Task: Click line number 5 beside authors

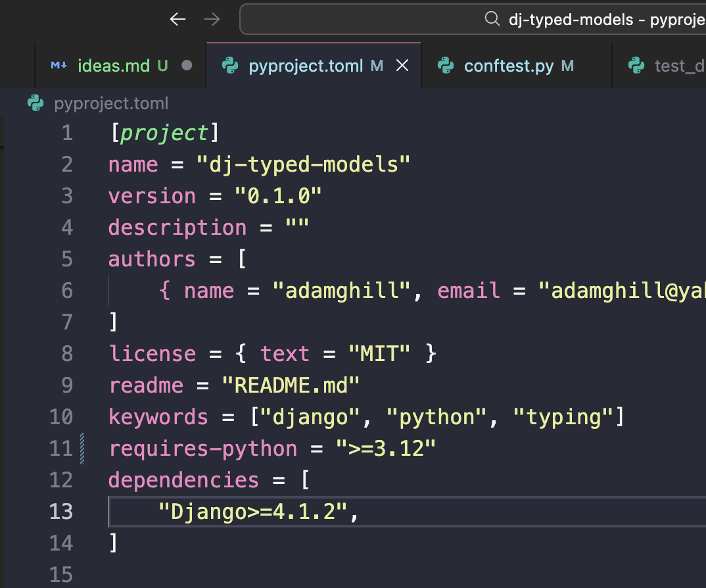Action: (66, 259)
